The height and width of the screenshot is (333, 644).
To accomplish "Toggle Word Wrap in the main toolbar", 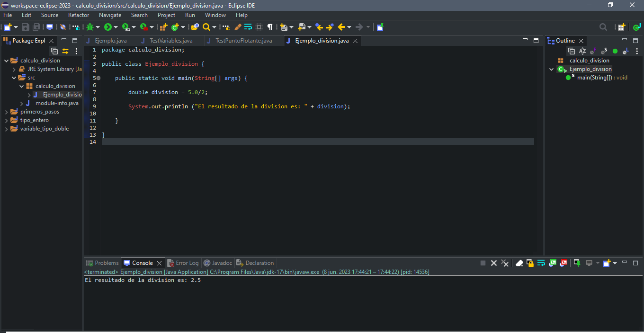I will (x=248, y=27).
